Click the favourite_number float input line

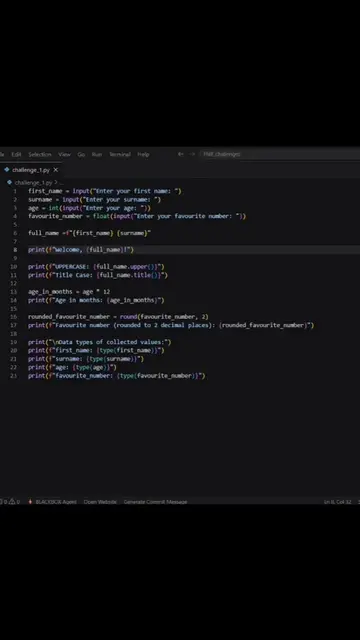(x=137, y=216)
